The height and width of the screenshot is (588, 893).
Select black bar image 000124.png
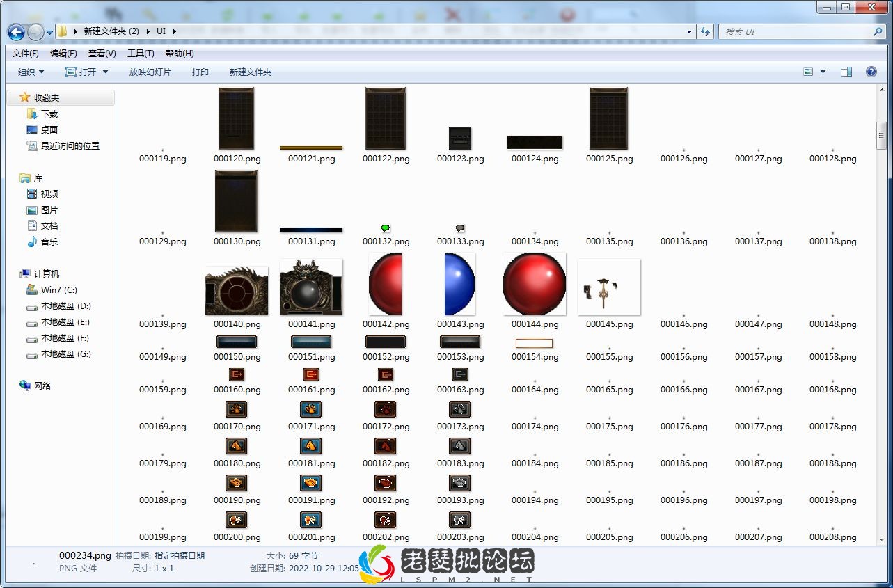point(535,142)
